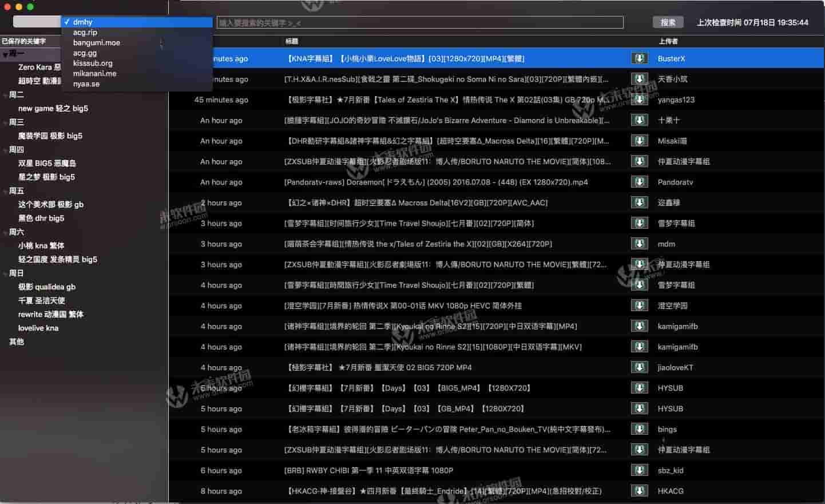The image size is (825, 504).
Task: Click download icon in 天香小筑 row
Action: click(639, 79)
